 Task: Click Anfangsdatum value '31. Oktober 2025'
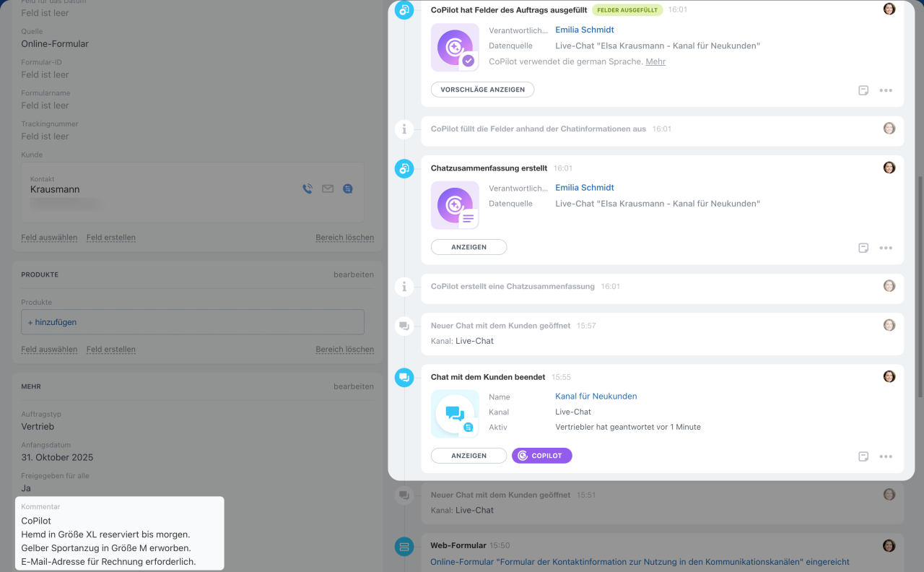click(57, 458)
